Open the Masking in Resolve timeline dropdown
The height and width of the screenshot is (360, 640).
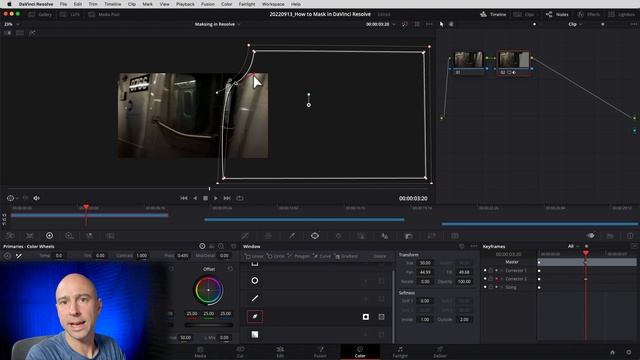pyautogui.click(x=217, y=24)
